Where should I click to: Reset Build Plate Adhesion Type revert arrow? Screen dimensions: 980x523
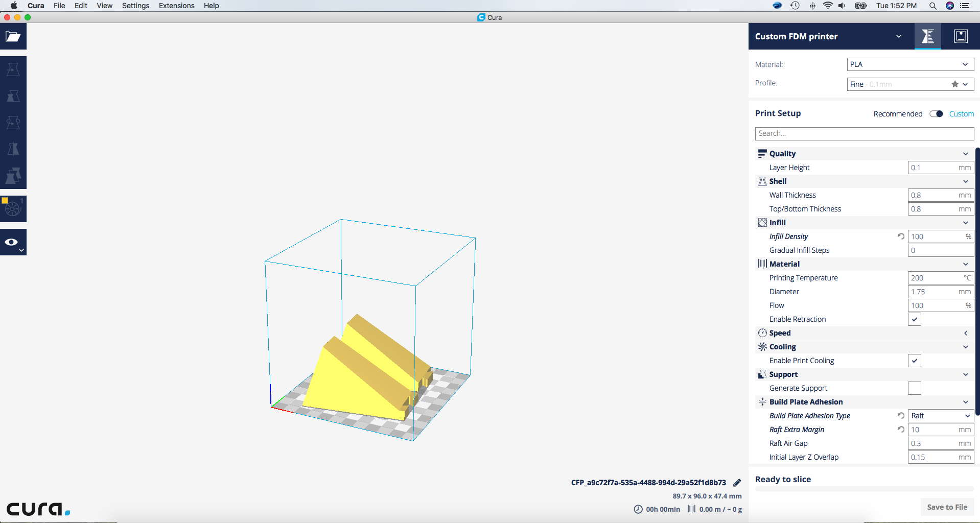coord(901,415)
